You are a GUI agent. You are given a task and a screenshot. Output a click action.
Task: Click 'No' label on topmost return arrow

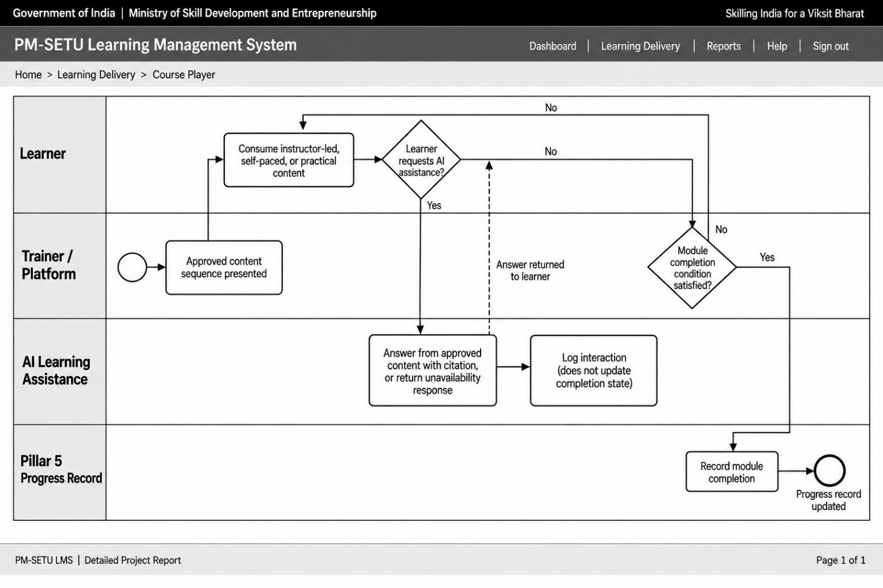551,108
